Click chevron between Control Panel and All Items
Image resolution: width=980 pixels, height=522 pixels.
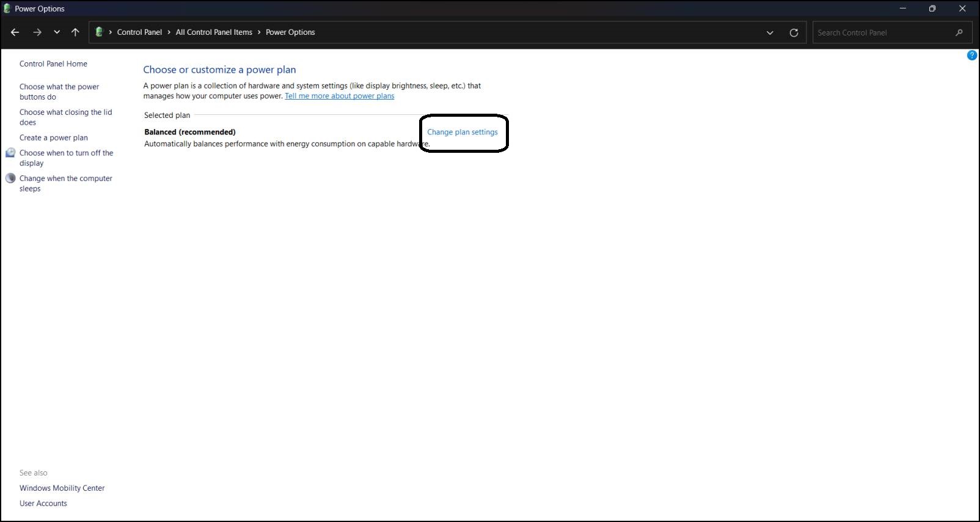169,32
